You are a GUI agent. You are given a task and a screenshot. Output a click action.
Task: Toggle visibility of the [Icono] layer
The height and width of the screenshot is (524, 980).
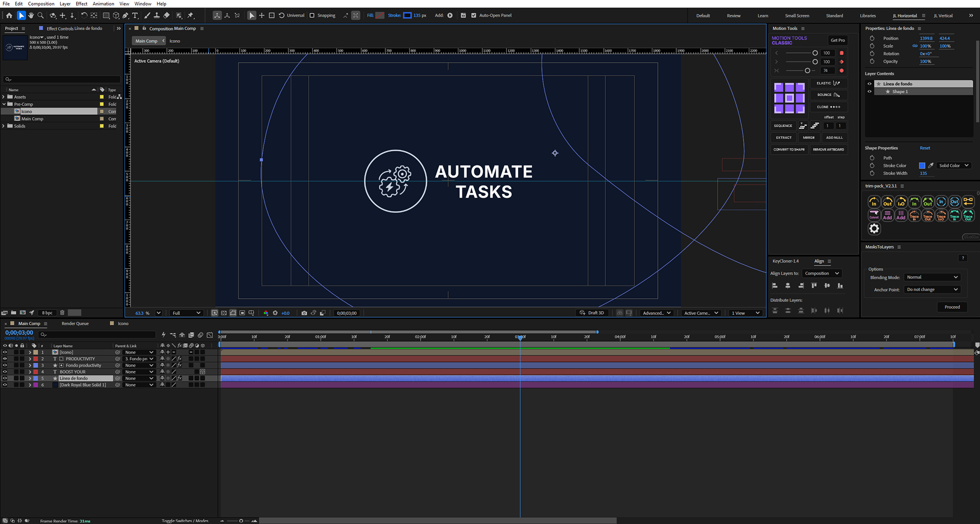5,352
